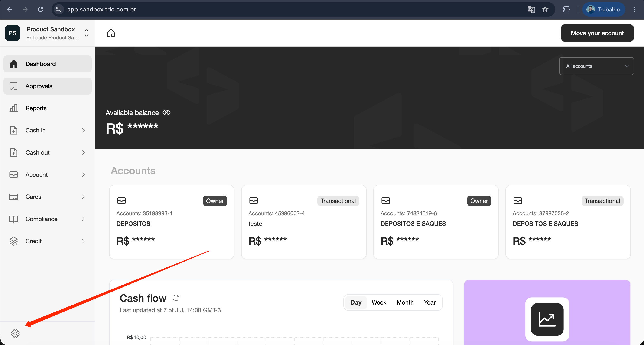Open the settings gear icon
The width and height of the screenshot is (644, 345).
15,333
